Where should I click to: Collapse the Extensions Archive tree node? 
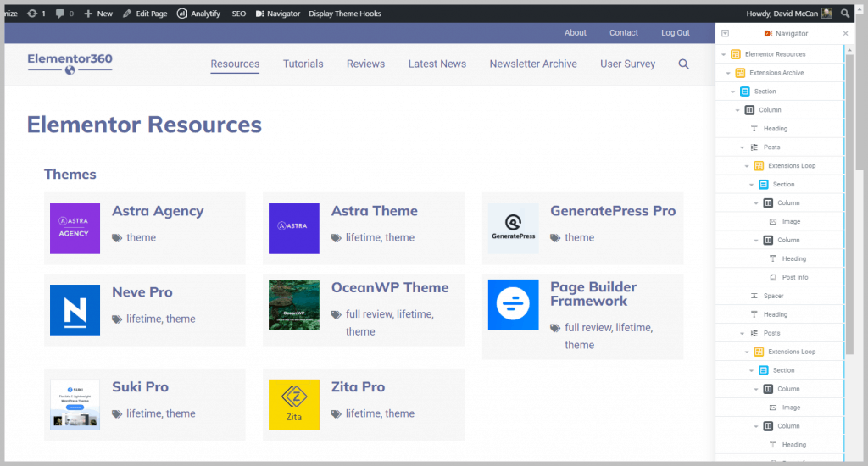click(x=729, y=73)
